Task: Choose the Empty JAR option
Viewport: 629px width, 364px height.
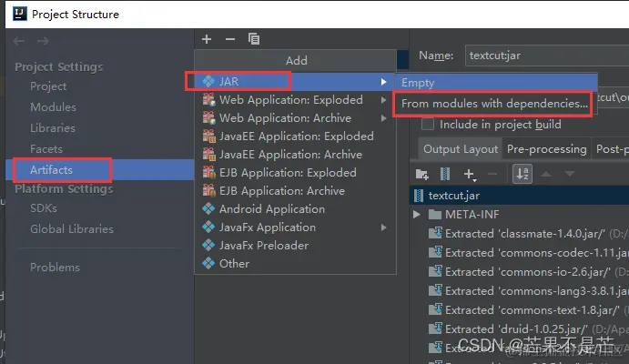Action: pos(497,83)
